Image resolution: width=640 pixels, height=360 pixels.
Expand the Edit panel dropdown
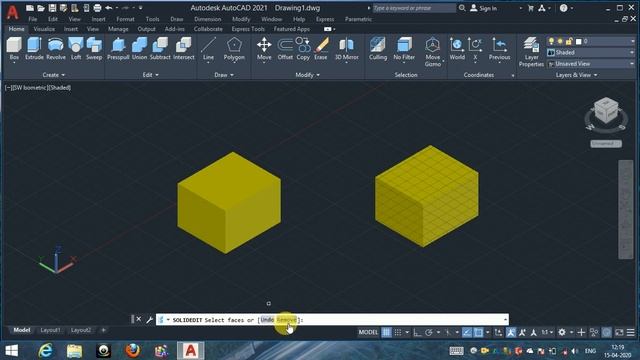151,75
